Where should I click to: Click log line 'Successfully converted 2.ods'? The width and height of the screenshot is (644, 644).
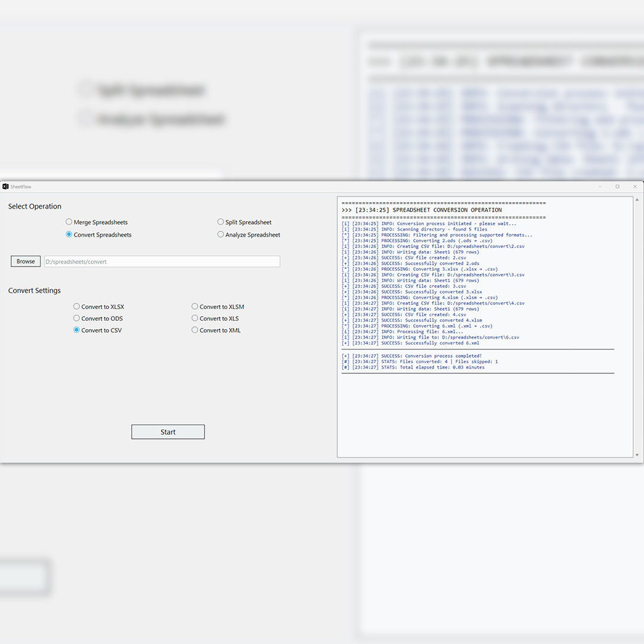(x=410, y=264)
